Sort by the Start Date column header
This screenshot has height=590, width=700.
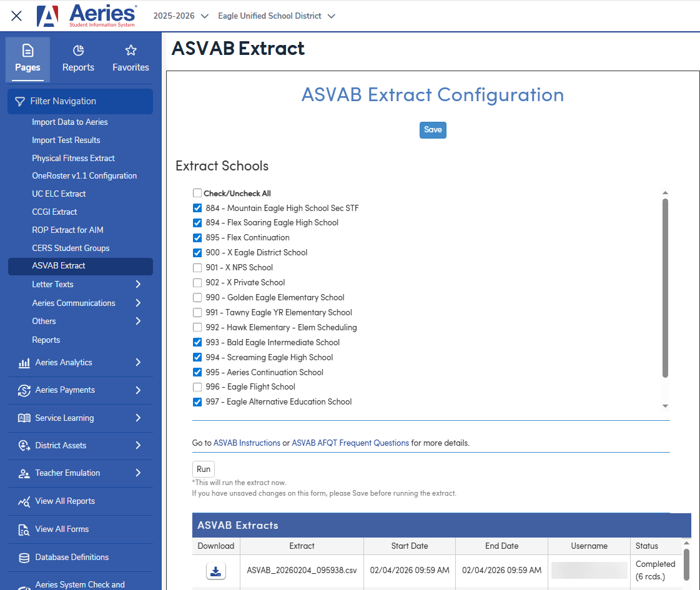410,546
